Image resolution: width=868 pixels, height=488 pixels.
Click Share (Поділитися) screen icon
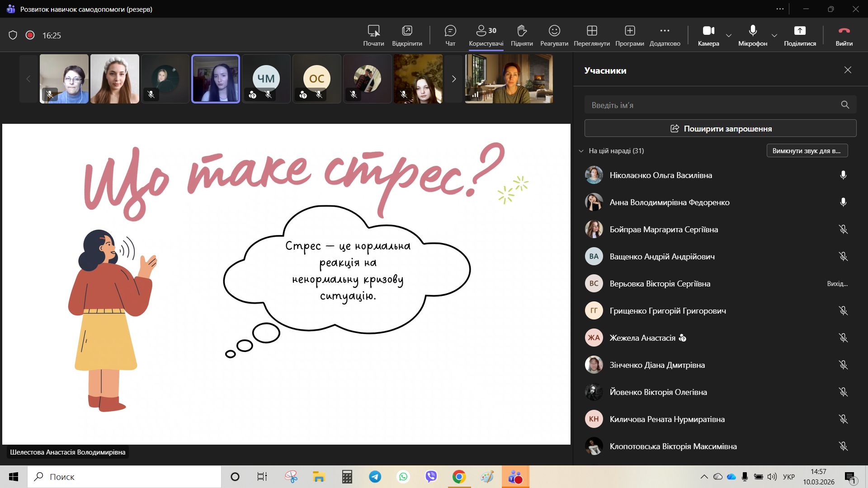(x=800, y=35)
